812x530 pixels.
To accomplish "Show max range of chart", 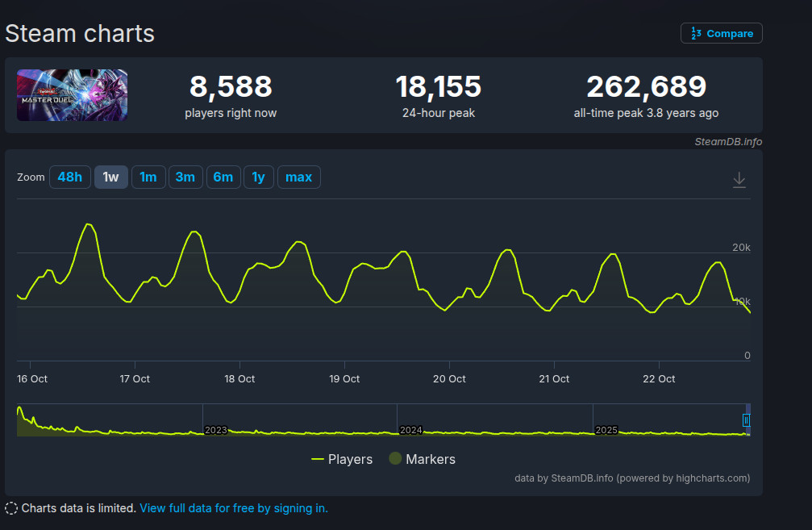I will point(299,177).
